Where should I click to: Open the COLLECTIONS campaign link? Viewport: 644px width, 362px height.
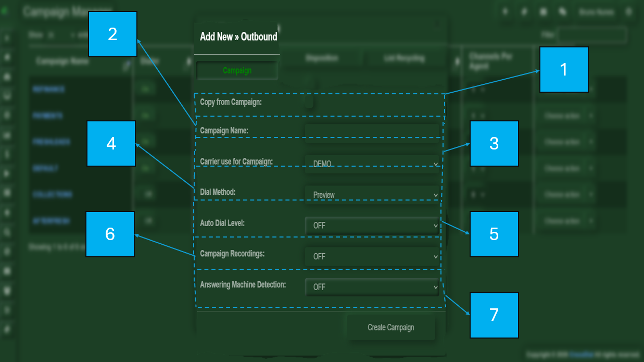[x=52, y=194]
